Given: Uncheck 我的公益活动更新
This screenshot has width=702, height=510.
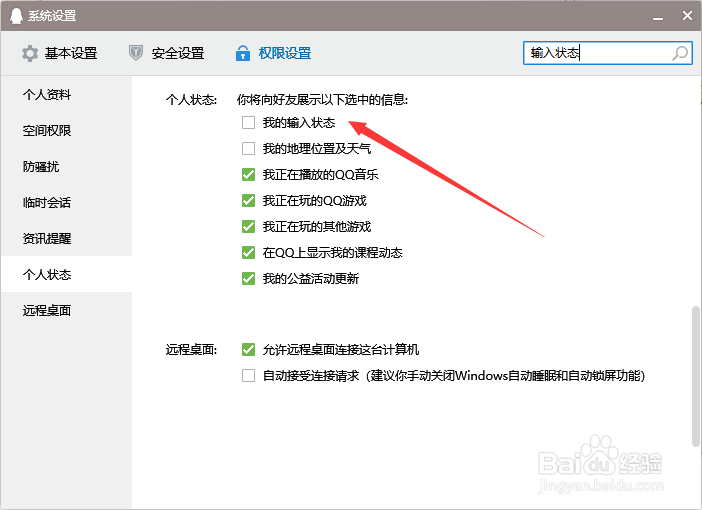Looking at the screenshot, I should (248, 279).
